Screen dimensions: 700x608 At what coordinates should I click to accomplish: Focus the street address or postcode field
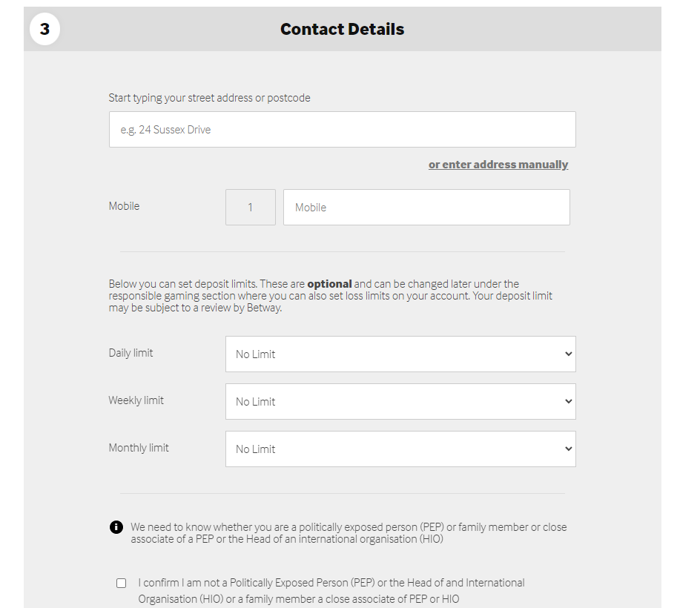[x=343, y=130]
